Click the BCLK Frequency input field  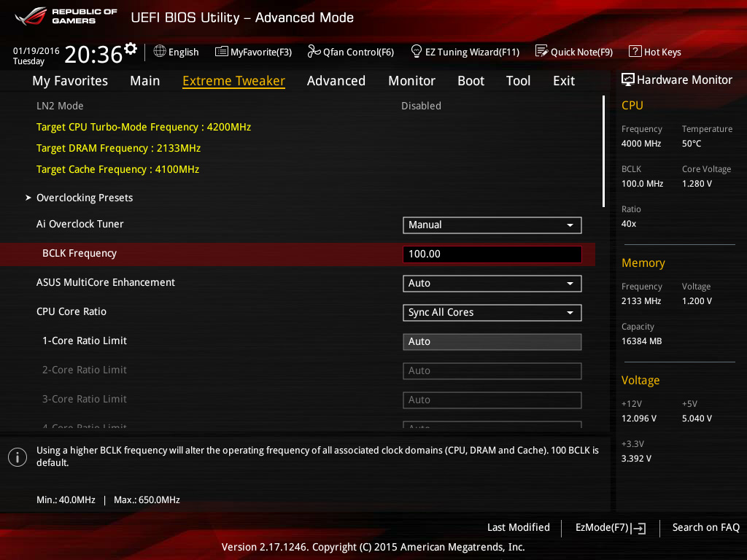tap(492, 254)
